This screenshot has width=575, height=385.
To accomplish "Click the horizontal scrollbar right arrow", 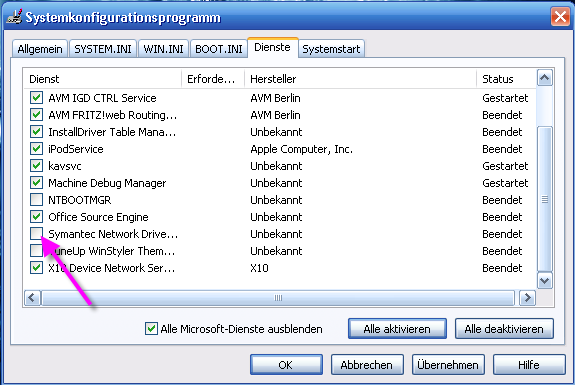I will click(527, 298).
